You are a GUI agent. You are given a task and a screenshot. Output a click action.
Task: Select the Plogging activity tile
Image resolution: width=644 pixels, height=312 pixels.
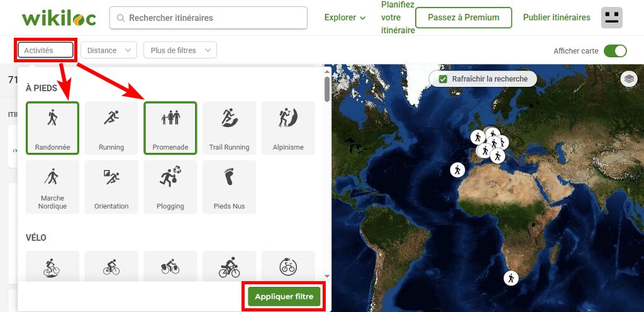[x=170, y=187]
